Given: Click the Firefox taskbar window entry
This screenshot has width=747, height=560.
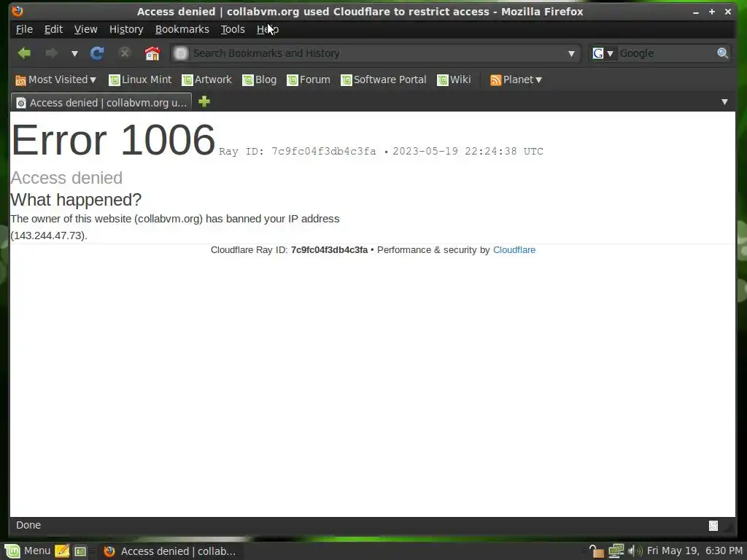Looking at the screenshot, I should [171, 551].
